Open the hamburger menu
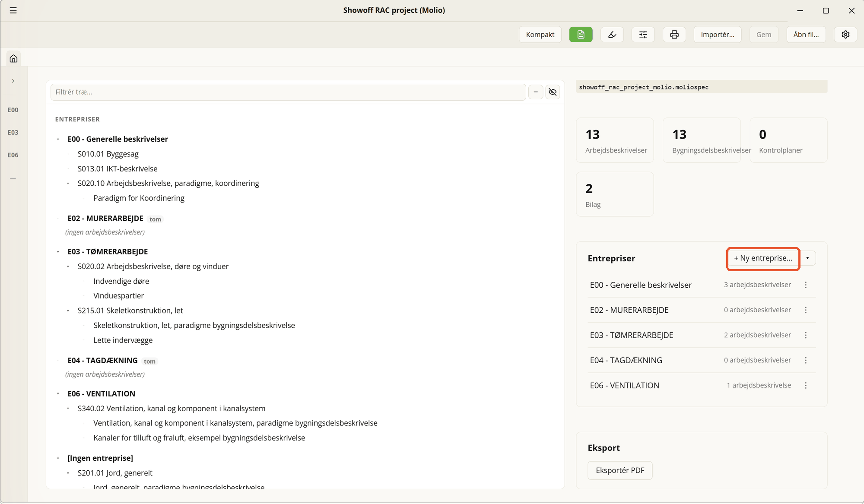This screenshot has width=864, height=504. (13, 10)
